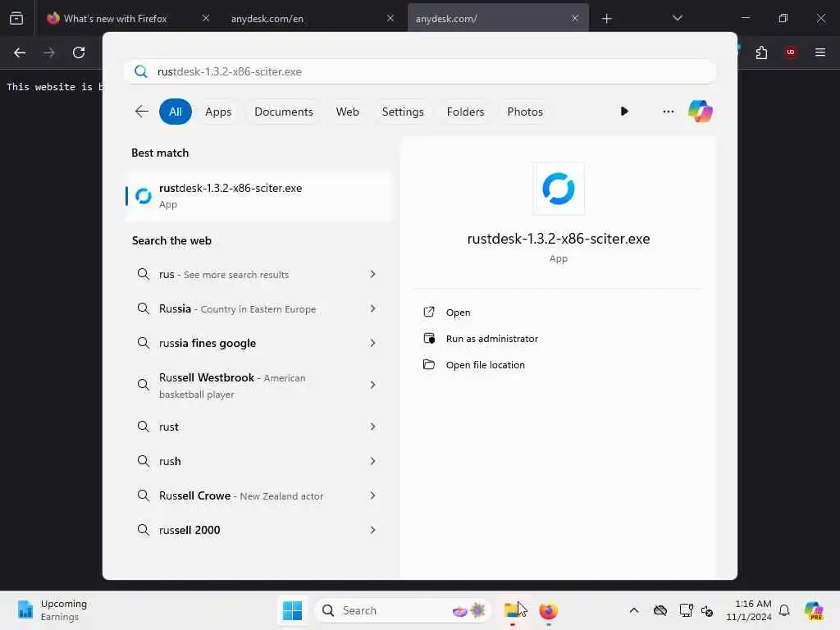Click the clock showing 1:16 AM
Viewport: 840px width, 630px height.
click(x=749, y=610)
